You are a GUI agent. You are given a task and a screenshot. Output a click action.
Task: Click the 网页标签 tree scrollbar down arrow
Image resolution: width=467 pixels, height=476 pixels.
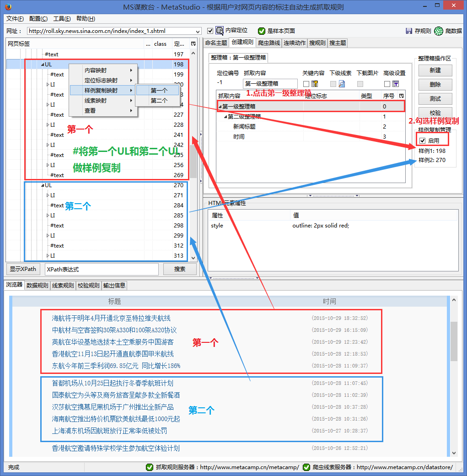(x=193, y=258)
